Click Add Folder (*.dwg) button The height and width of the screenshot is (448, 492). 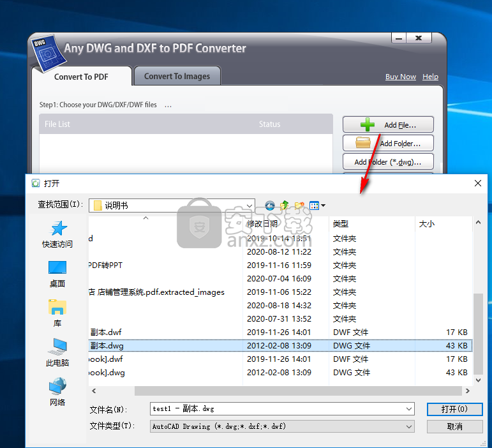point(388,162)
